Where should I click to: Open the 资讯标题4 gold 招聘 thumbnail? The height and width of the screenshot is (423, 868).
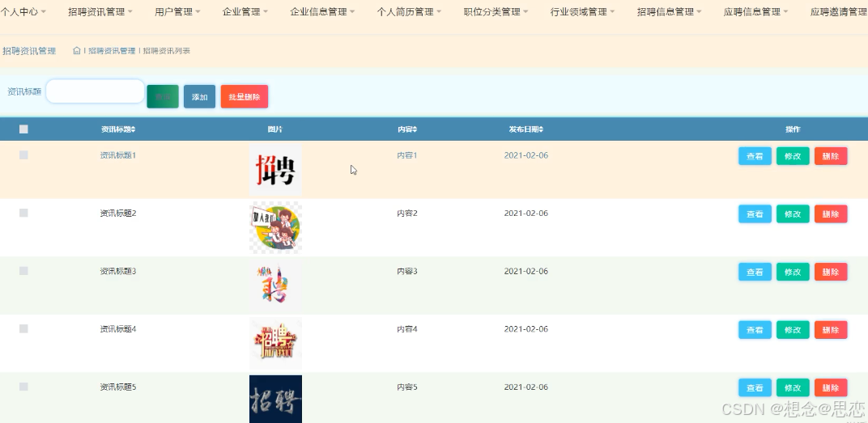pos(275,344)
